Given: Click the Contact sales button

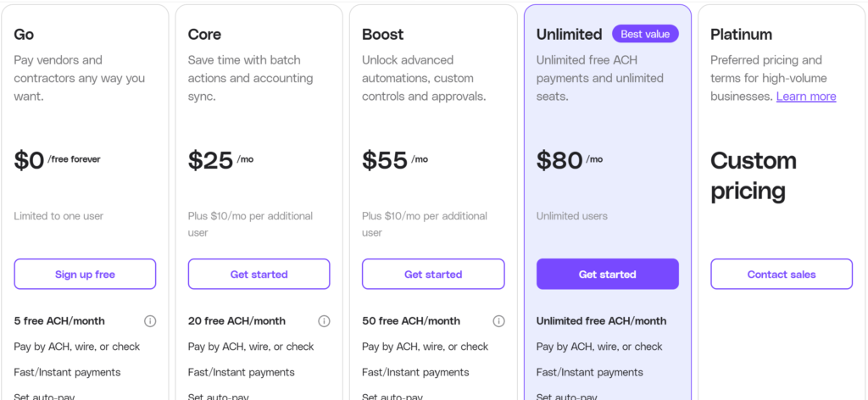Looking at the screenshot, I should coord(782,275).
